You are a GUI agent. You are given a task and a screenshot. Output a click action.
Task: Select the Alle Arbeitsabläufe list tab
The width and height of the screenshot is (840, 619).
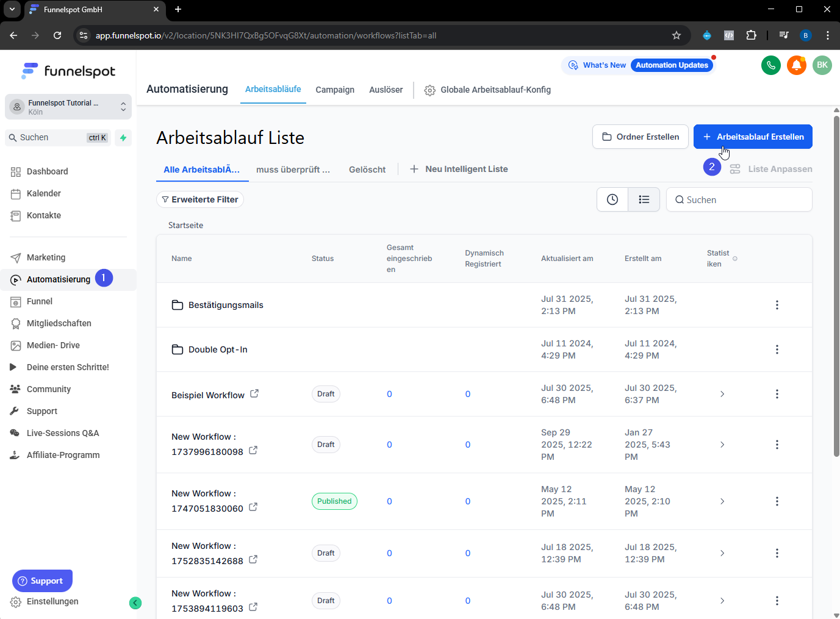pos(202,170)
